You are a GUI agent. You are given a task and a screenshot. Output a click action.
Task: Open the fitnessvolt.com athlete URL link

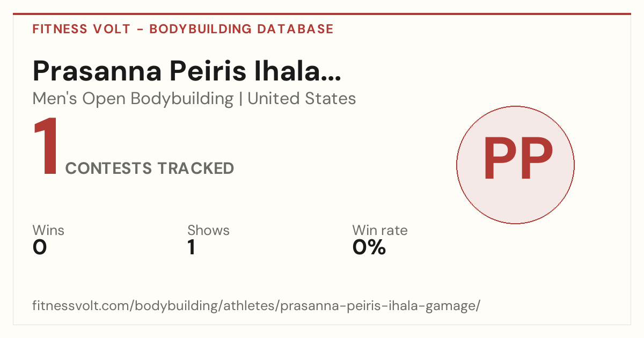[x=257, y=306]
